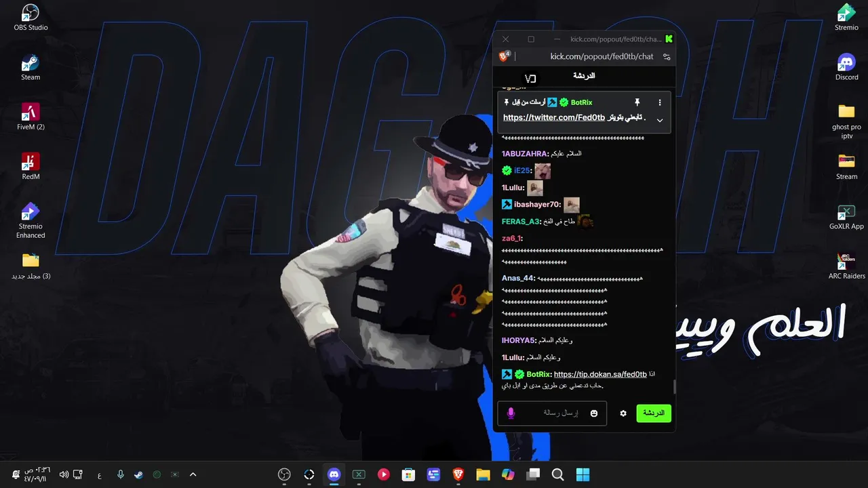
Task: Select the ghost pro iptv folder
Action: click(x=846, y=121)
